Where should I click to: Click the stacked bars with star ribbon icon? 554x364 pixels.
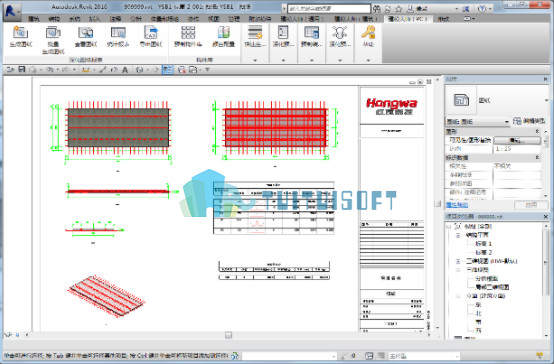(255, 33)
